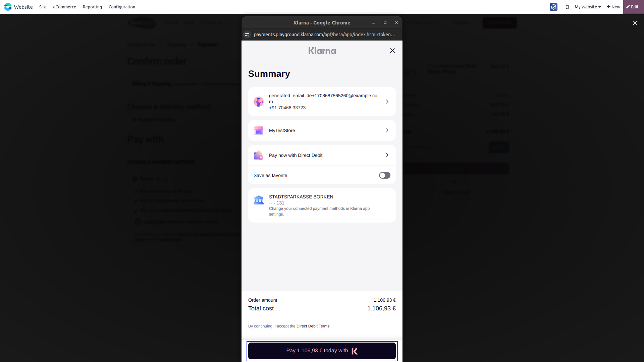Click the Klarna logo in the popup
Image resolution: width=644 pixels, height=362 pixels.
(x=322, y=51)
